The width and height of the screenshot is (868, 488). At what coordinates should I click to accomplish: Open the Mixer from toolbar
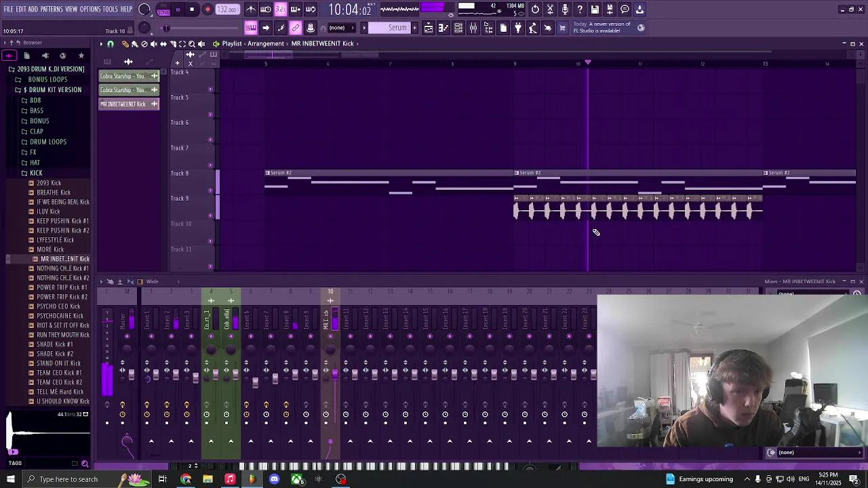click(x=473, y=28)
